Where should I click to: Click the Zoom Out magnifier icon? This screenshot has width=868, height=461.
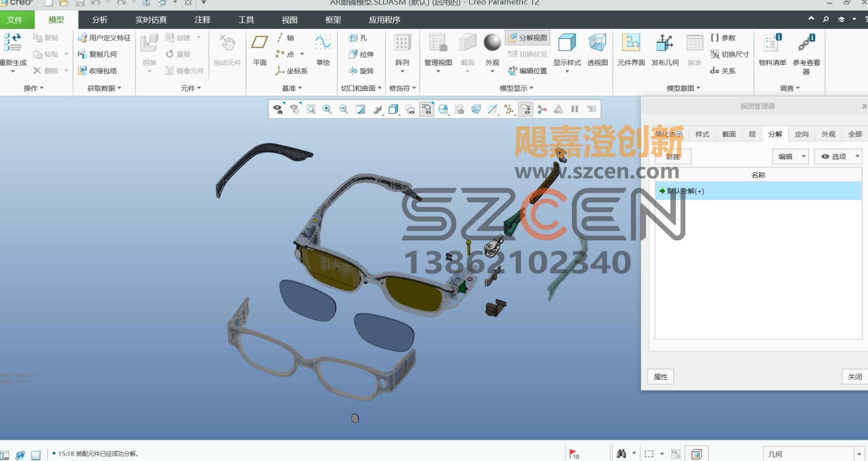(344, 110)
